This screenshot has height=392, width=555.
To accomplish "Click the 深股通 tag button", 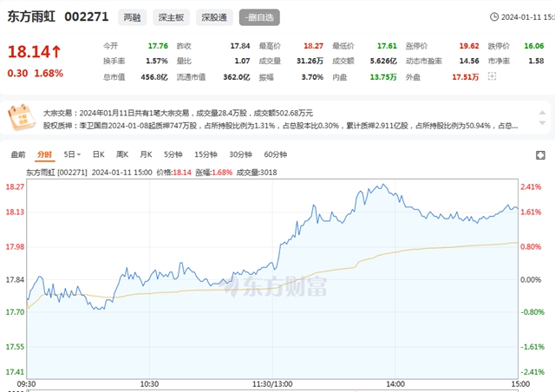I will pos(214,17).
